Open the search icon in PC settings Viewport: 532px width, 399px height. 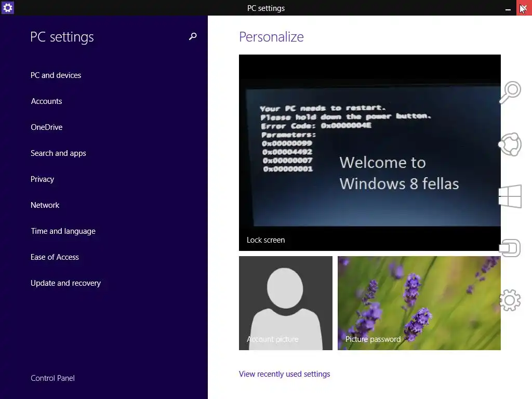pyautogui.click(x=193, y=36)
